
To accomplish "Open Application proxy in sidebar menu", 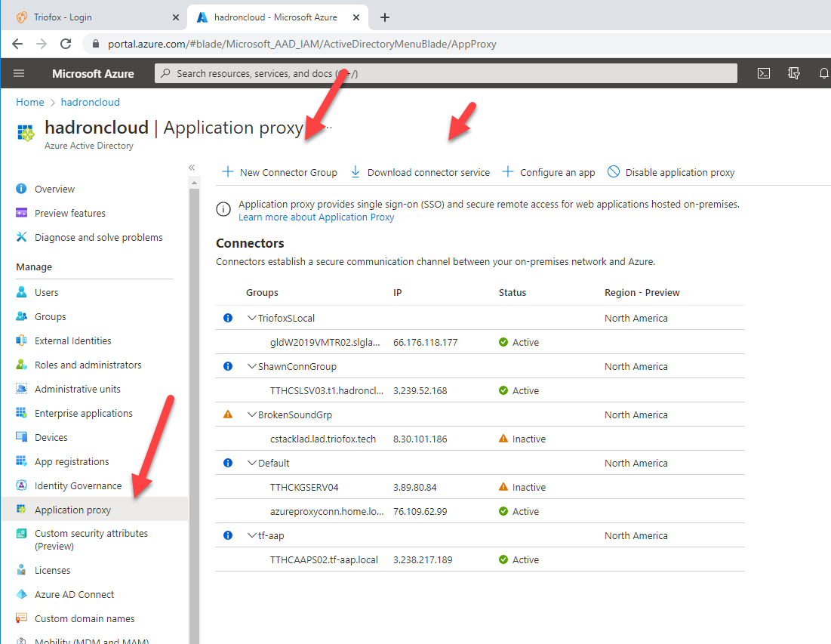I will click(x=94, y=510).
